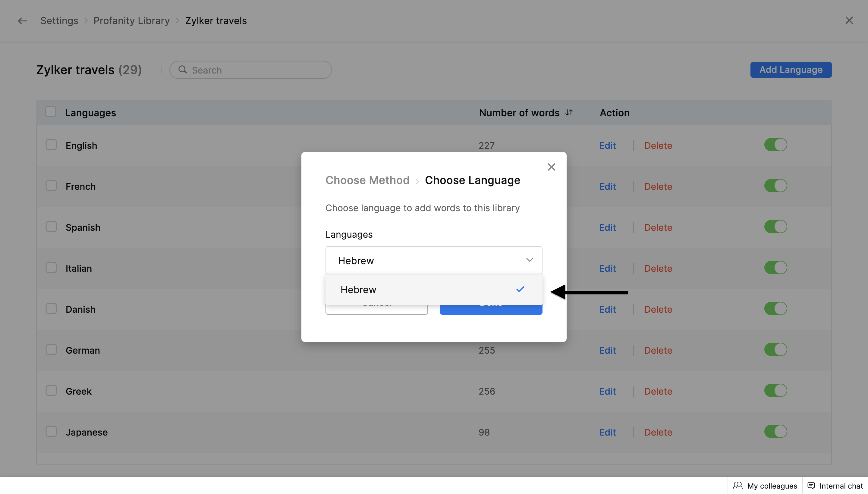Click the search magnifier icon
Screen dimensions: 868x494
tap(183, 70)
